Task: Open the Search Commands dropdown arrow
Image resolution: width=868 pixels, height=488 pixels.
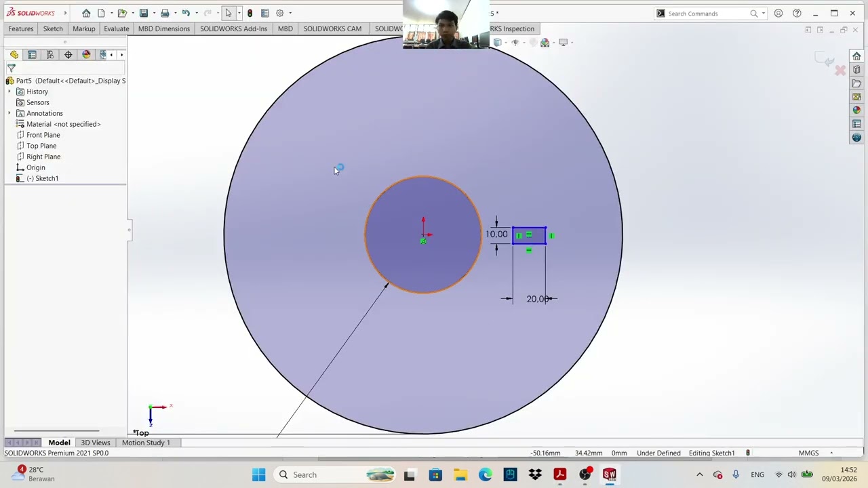Action: (764, 14)
